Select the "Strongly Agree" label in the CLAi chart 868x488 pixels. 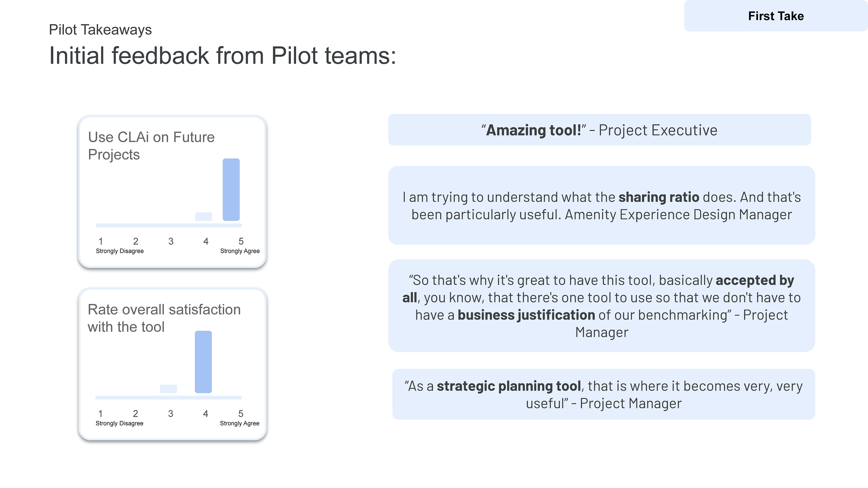coord(240,251)
